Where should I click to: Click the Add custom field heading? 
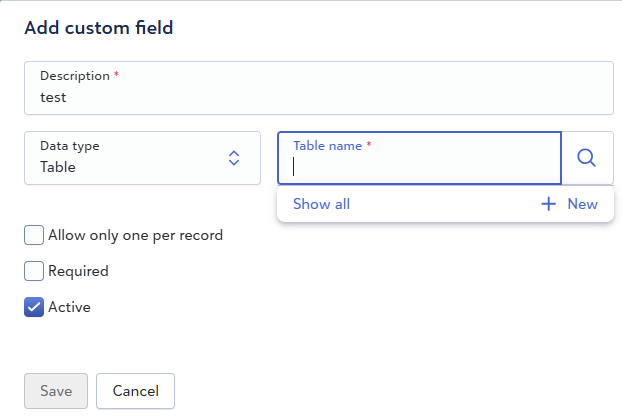coord(99,28)
